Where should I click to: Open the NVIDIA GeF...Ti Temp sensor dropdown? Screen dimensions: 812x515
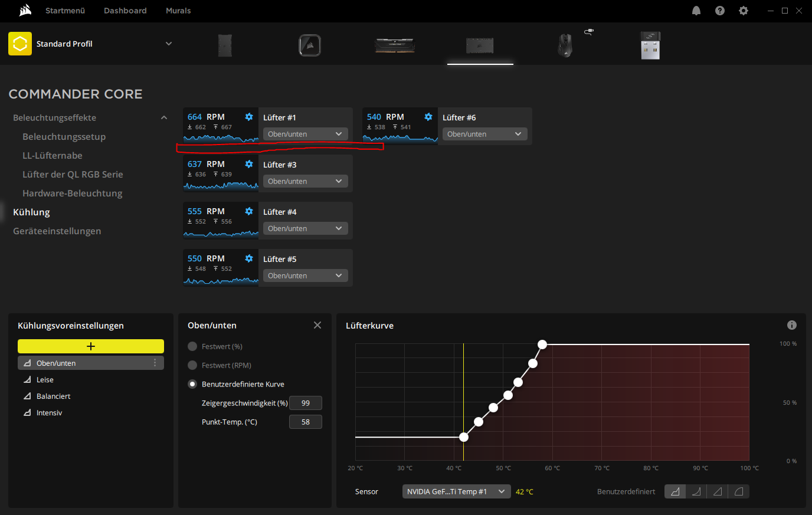(x=457, y=491)
